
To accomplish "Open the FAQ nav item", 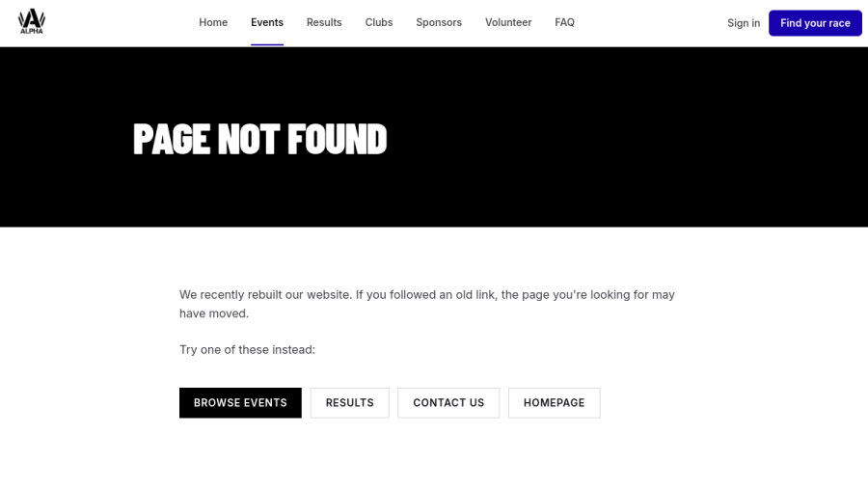I will pyautogui.click(x=564, y=23).
